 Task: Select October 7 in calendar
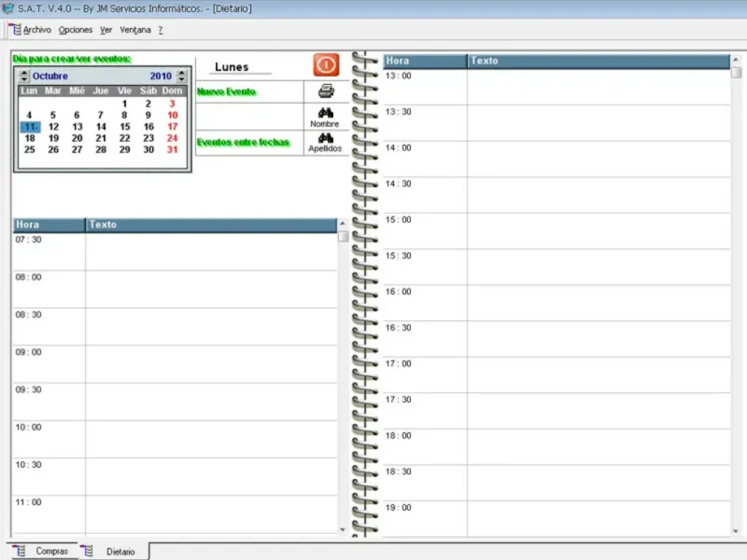[x=101, y=115]
